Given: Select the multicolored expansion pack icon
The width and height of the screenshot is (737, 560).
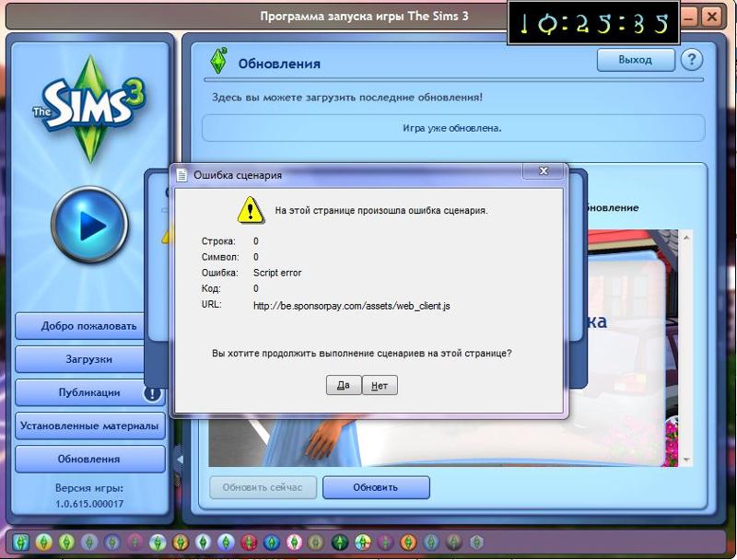Looking at the screenshot, I should click(362, 542).
